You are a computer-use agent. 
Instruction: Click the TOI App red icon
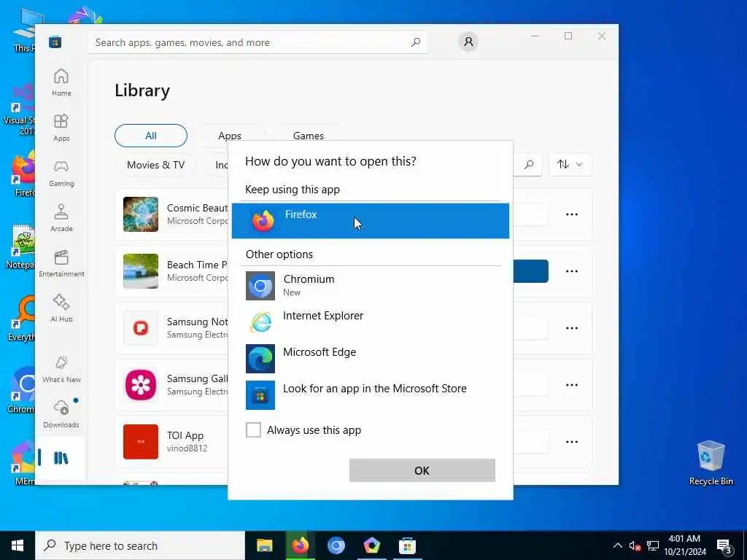(x=141, y=442)
